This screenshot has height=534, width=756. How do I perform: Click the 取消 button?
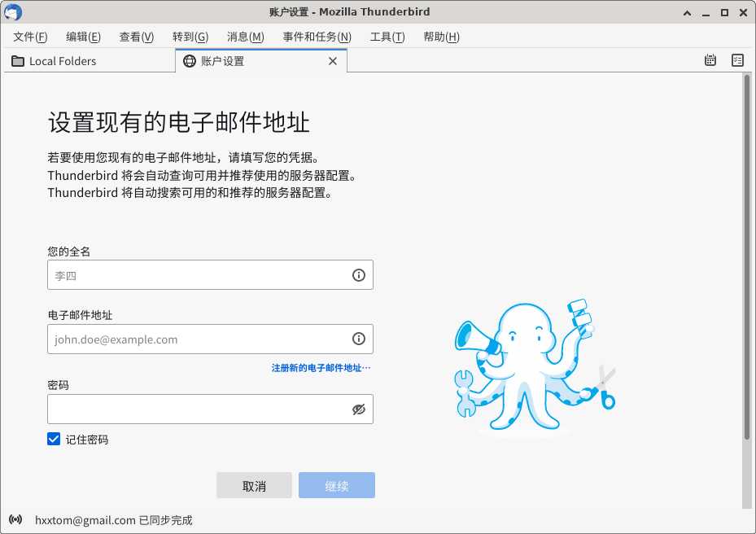point(254,485)
